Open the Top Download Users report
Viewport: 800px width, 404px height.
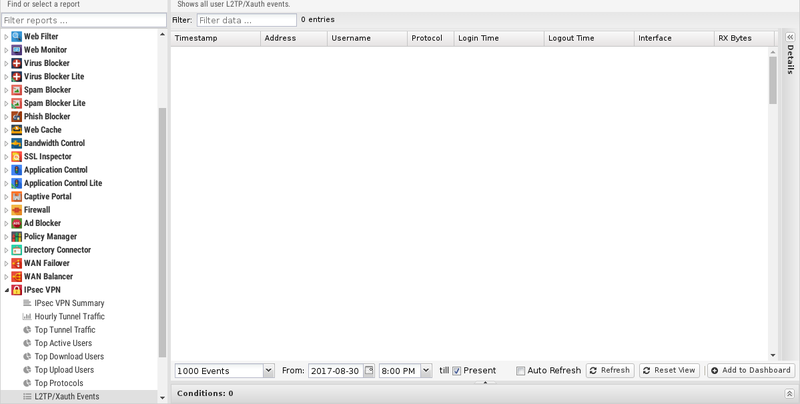(x=69, y=357)
